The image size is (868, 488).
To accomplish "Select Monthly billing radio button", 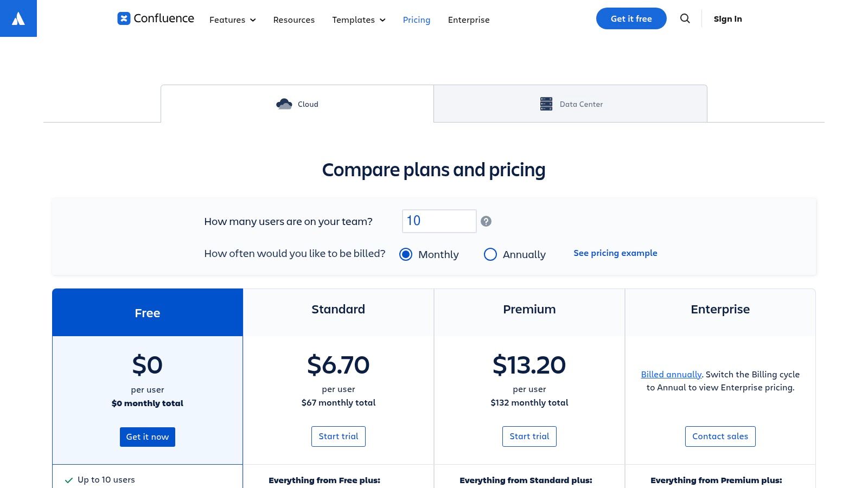I will (x=406, y=254).
